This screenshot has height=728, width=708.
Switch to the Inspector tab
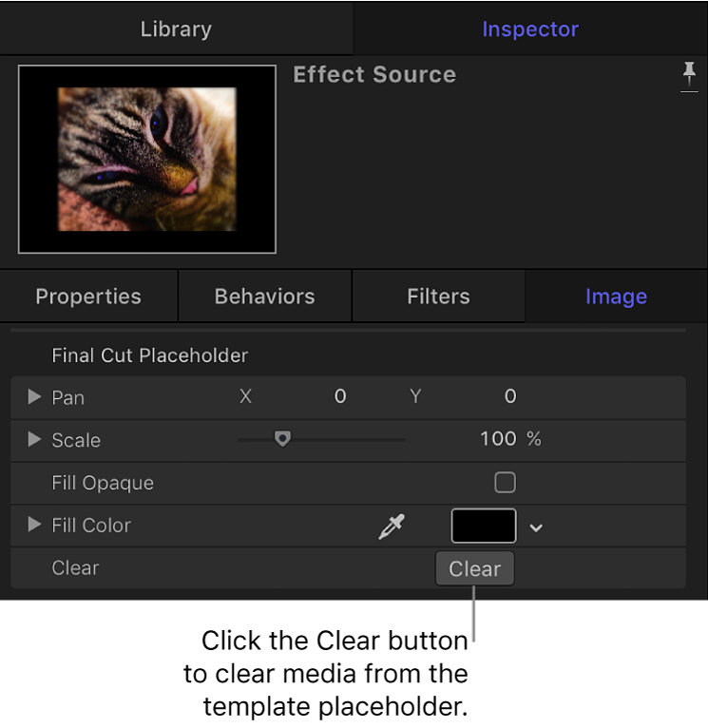coord(530,29)
